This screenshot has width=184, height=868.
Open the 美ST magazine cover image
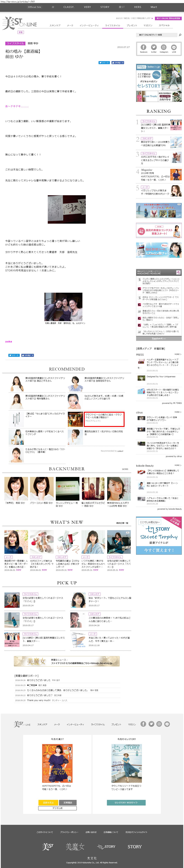point(57,763)
